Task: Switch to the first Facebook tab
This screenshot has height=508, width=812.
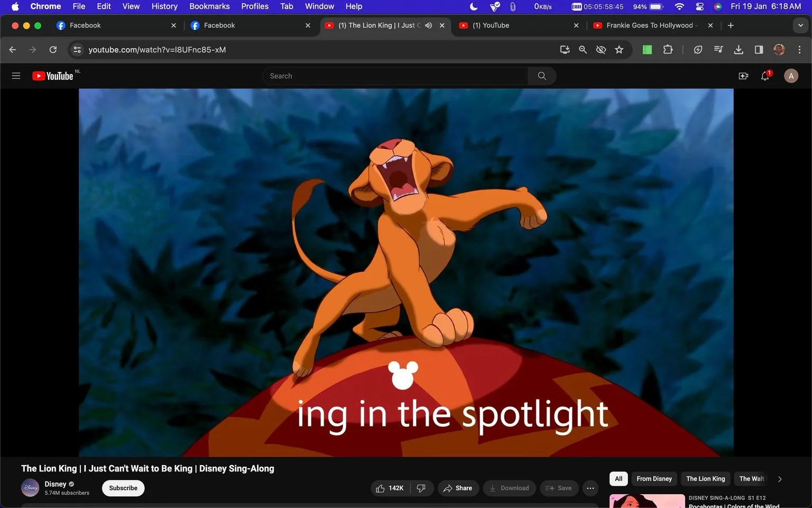Action: 116,25
